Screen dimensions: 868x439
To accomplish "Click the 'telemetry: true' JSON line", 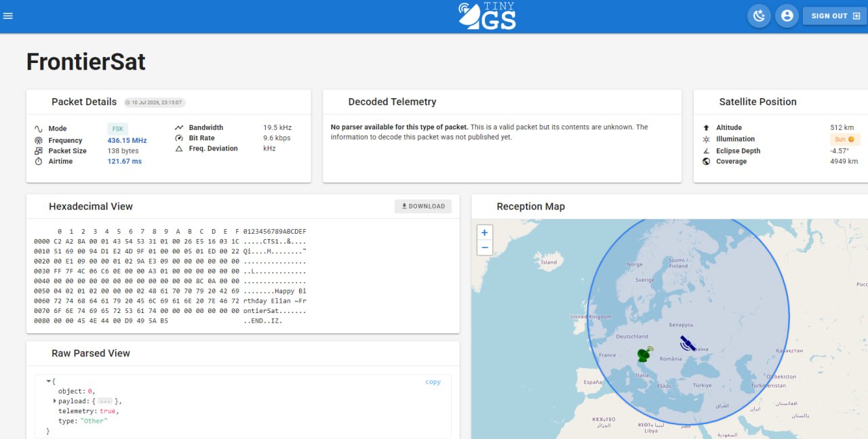I will [x=88, y=411].
